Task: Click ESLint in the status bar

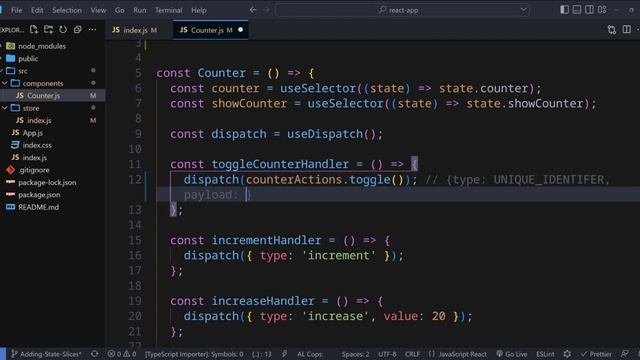Action: (545, 354)
